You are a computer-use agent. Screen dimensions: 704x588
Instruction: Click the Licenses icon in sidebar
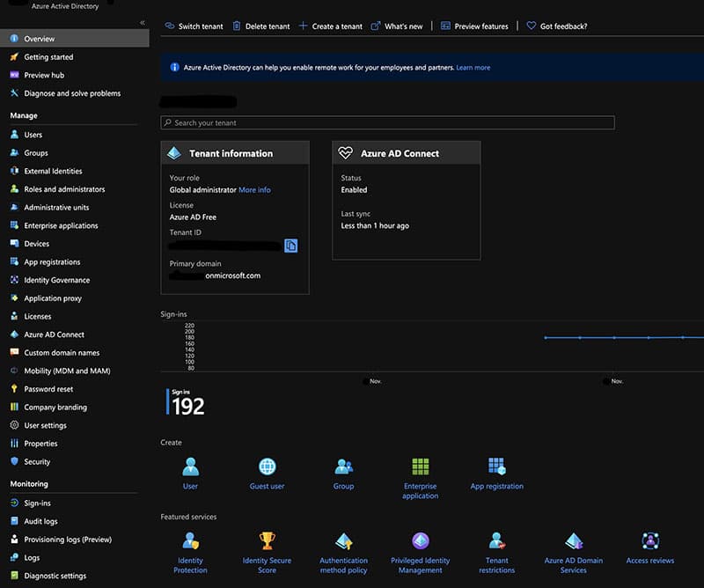click(x=14, y=316)
